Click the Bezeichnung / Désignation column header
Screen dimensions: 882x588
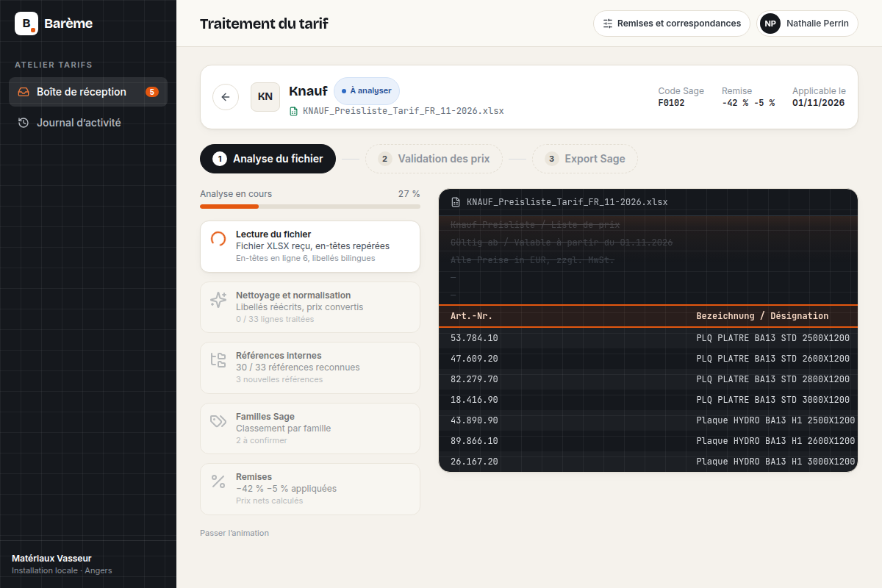pos(762,316)
